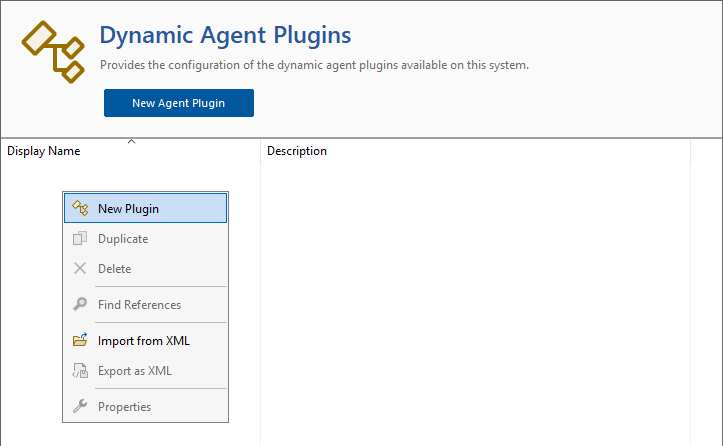Choose the New Plugin menu entry
Image resolution: width=723 pixels, height=446 pixels.
point(128,208)
